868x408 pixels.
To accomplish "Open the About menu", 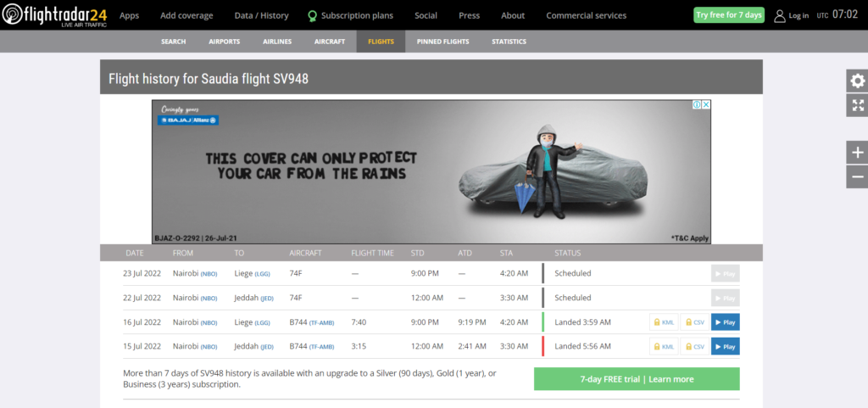I will (x=513, y=15).
